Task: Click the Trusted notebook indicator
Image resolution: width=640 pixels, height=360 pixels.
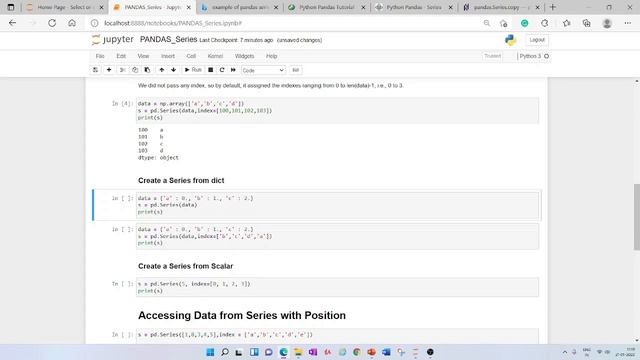Action: [x=492, y=56]
